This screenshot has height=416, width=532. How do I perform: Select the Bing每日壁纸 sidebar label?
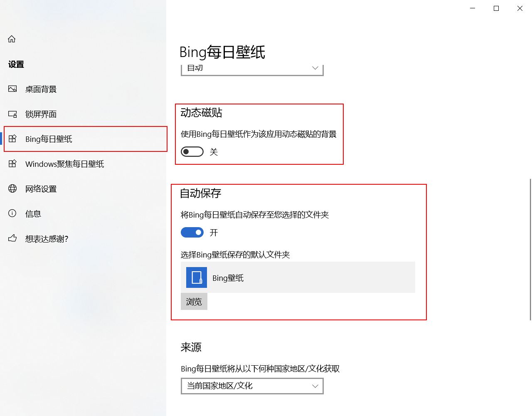(49, 139)
